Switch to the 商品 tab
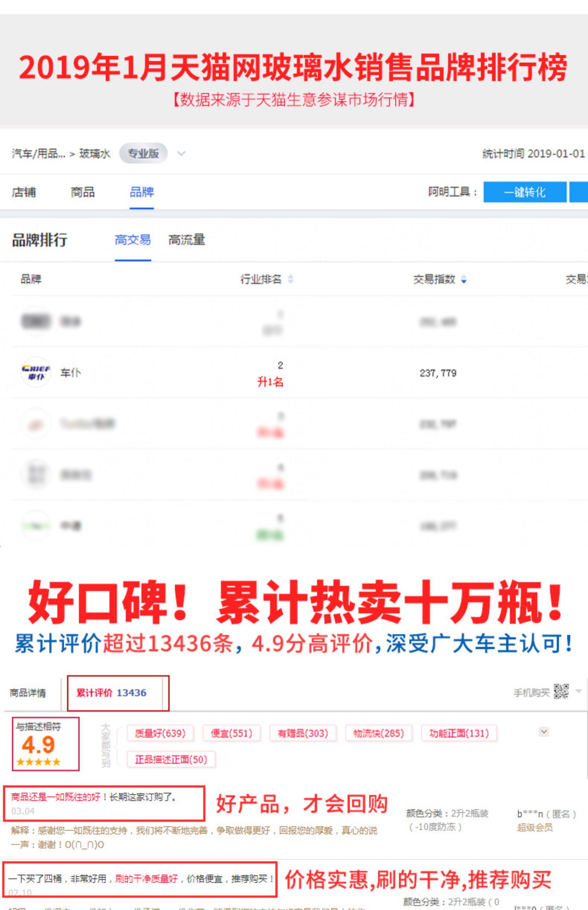Screen dimensions: 588x910 pos(83,192)
